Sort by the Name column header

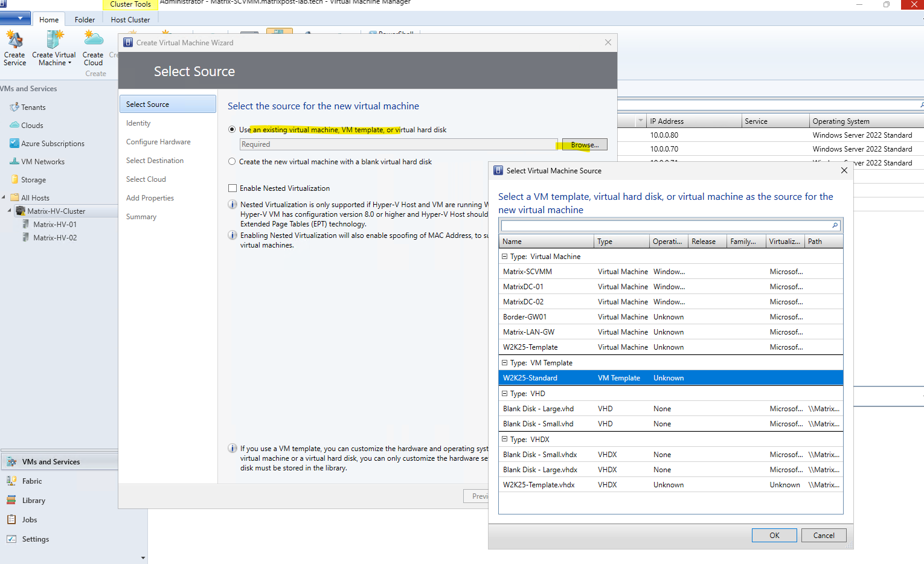(x=547, y=242)
